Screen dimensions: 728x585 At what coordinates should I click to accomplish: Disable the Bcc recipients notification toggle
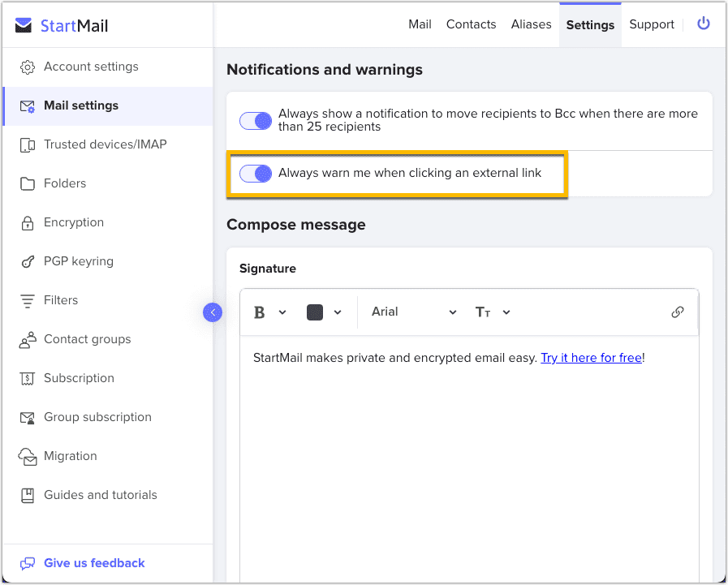tap(256, 121)
